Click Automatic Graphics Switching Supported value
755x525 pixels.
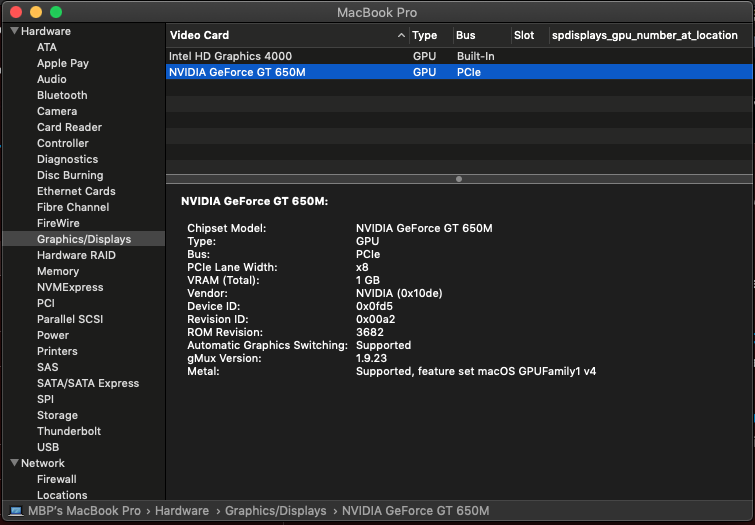pyautogui.click(x=383, y=345)
